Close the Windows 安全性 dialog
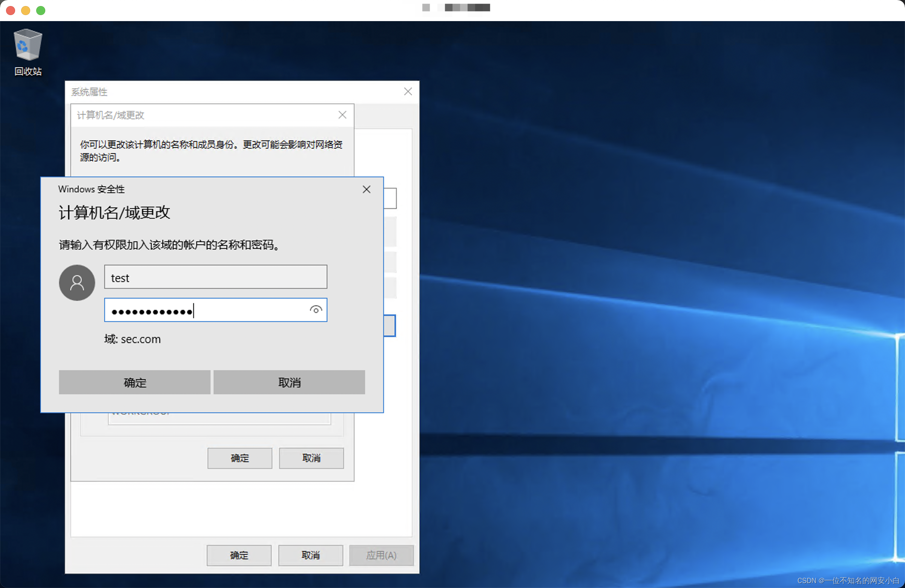The height and width of the screenshot is (588, 905). pos(367,189)
